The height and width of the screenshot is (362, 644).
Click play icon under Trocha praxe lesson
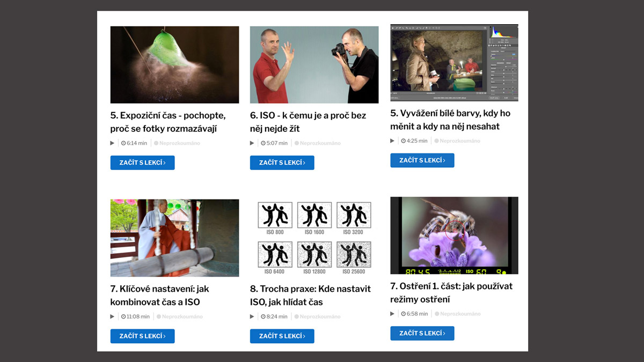coord(252,316)
